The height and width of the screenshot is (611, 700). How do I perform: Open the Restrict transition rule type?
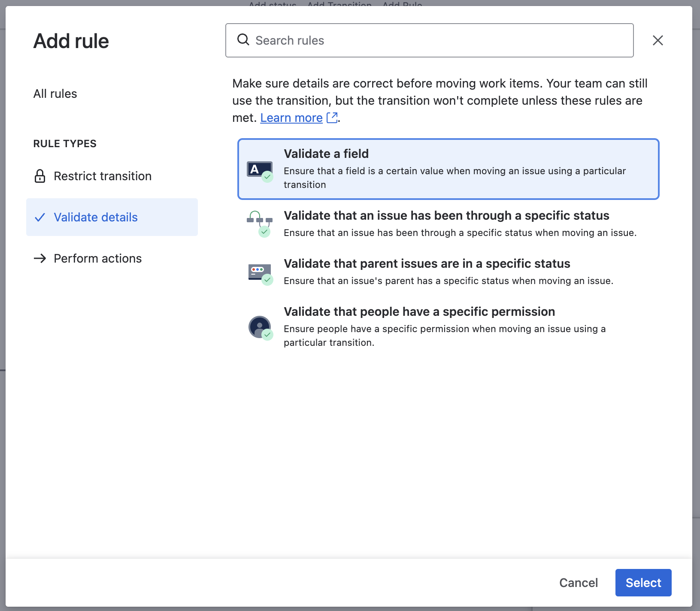[x=102, y=176]
